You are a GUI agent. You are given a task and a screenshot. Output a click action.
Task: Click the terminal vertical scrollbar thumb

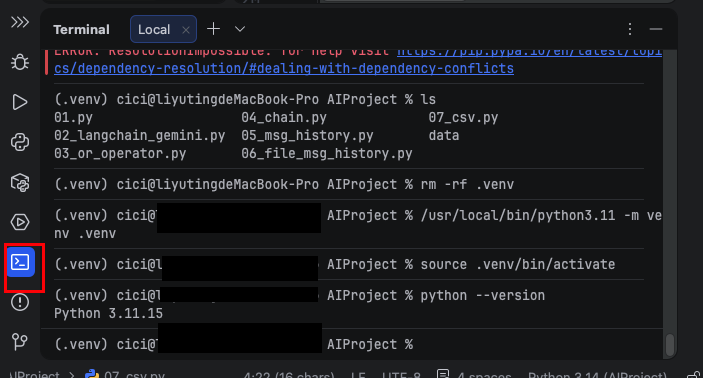[670, 344]
